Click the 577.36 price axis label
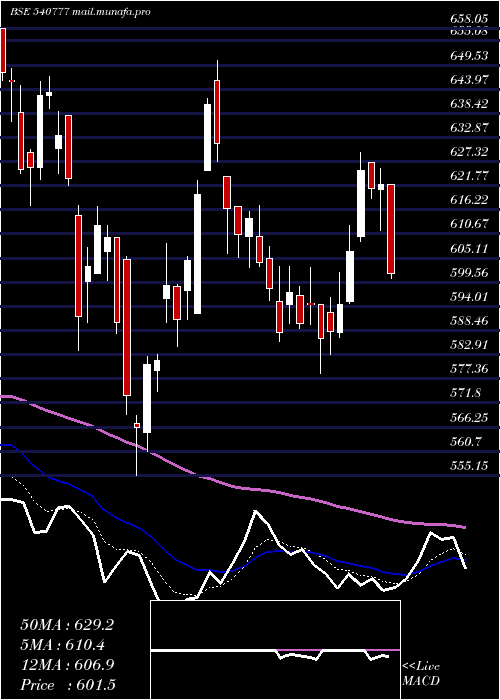The height and width of the screenshot is (700, 500). click(x=469, y=369)
